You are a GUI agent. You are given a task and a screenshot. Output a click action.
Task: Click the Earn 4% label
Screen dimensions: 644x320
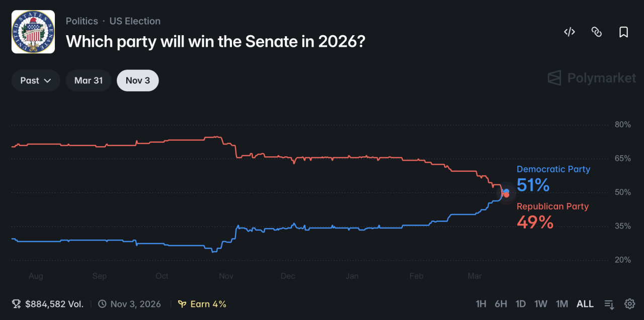click(208, 304)
